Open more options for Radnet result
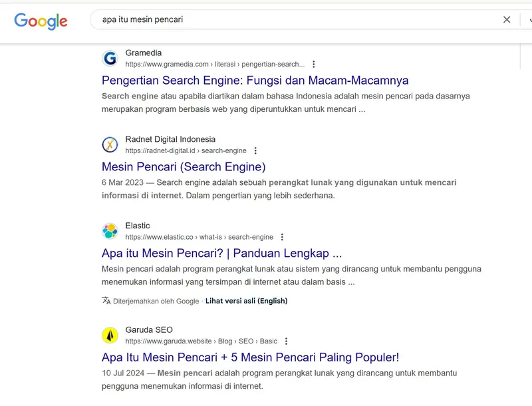 tap(255, 150)
